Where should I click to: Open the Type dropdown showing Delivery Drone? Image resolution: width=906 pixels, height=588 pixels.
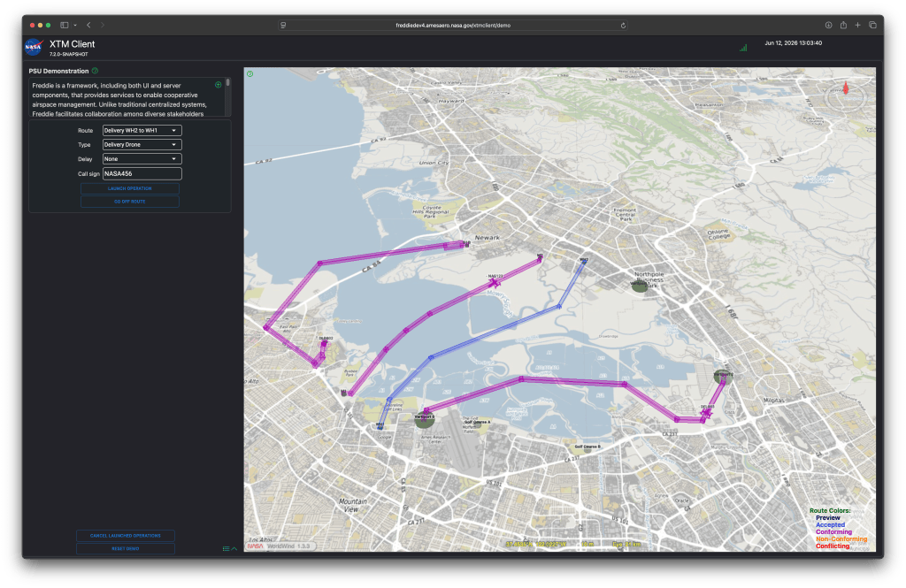(142, 145)
